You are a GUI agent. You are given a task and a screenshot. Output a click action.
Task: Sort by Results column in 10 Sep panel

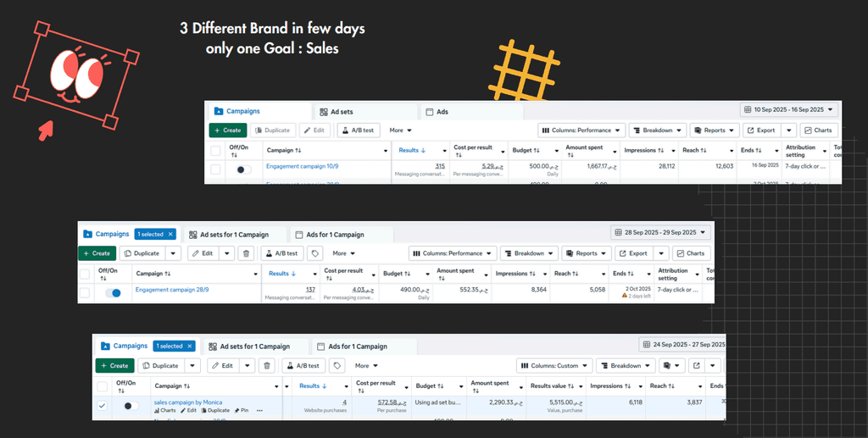point(412,150)
